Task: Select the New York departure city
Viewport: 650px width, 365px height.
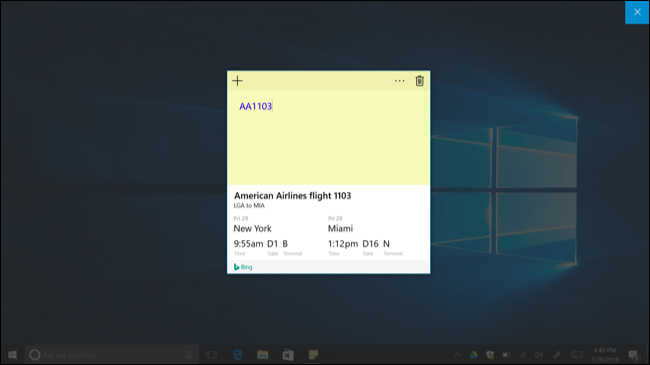Action: click(x=252, y=229)
